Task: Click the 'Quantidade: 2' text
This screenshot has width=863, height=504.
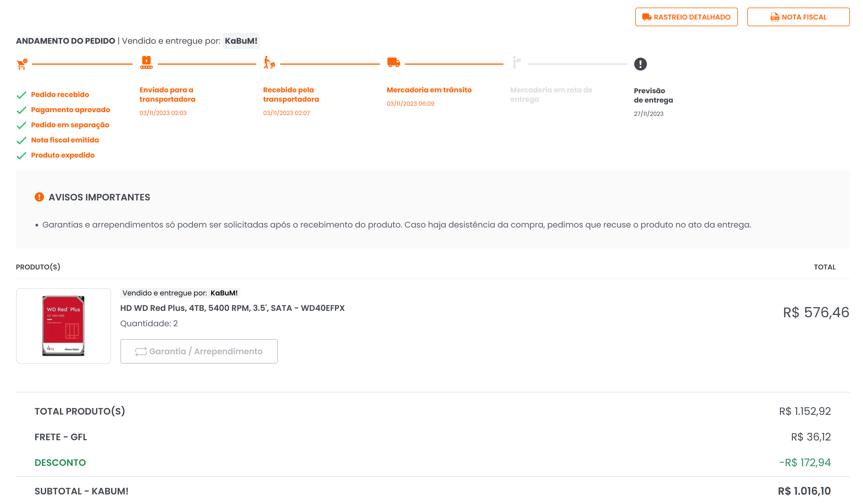Action: [149, 324]
